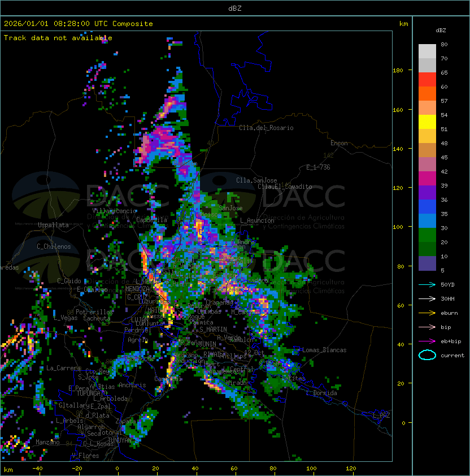Select the light orange 54-57 dBZ color band
This screenshot has height=476, width=470.
(x=427, y=108)
